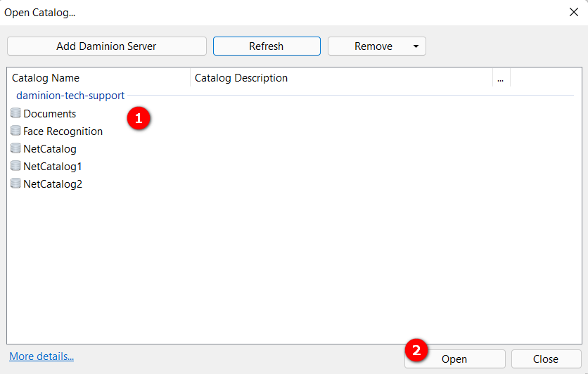Close the Open Catalog dialog with X
588x374 pixels.
(573, 12)
